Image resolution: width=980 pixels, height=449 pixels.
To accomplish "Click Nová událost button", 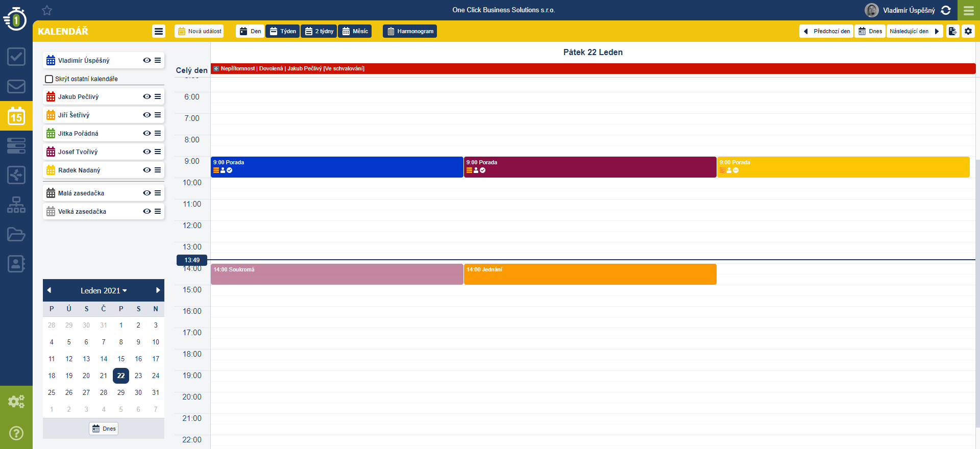I will pos(199,31).
